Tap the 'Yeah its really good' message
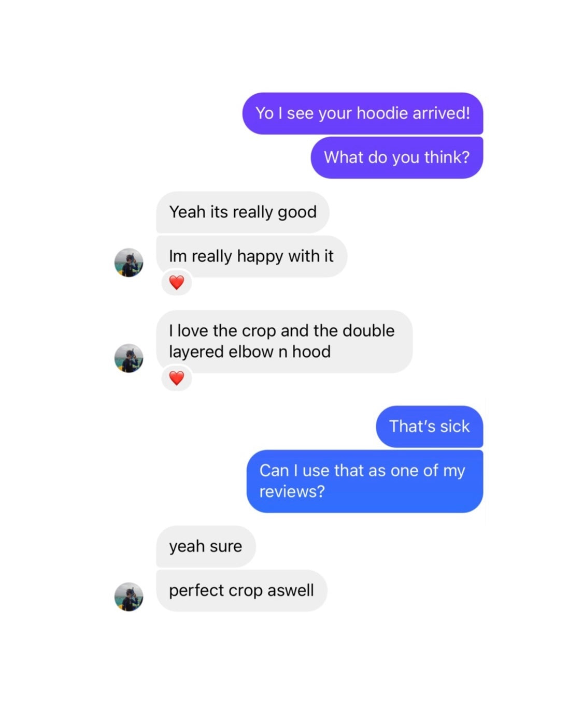Image resolution: width=583 pixels, height=728 pixels. (x=243, y=212)
